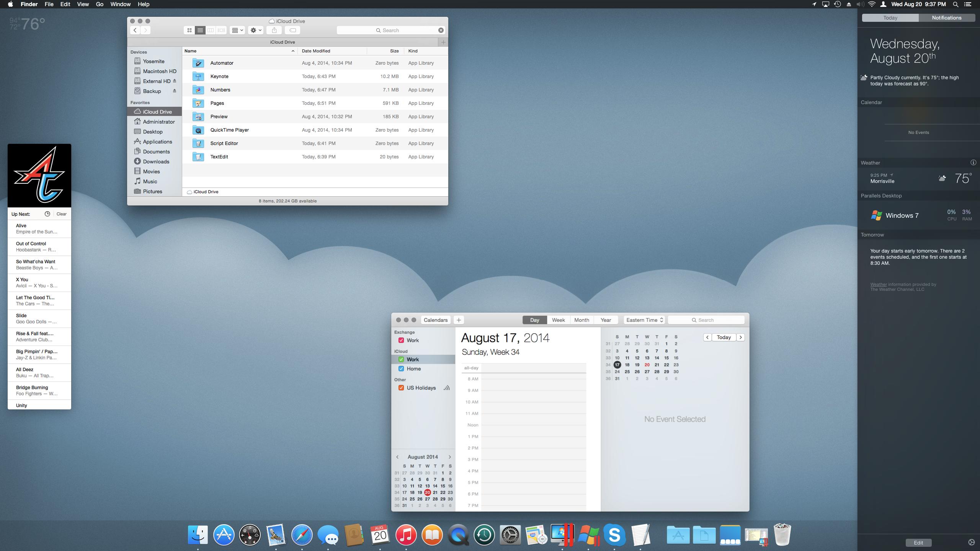980x551 pixels.
Task: Open the arrange-by dropdown in Finder
Action: pos(237,30)
